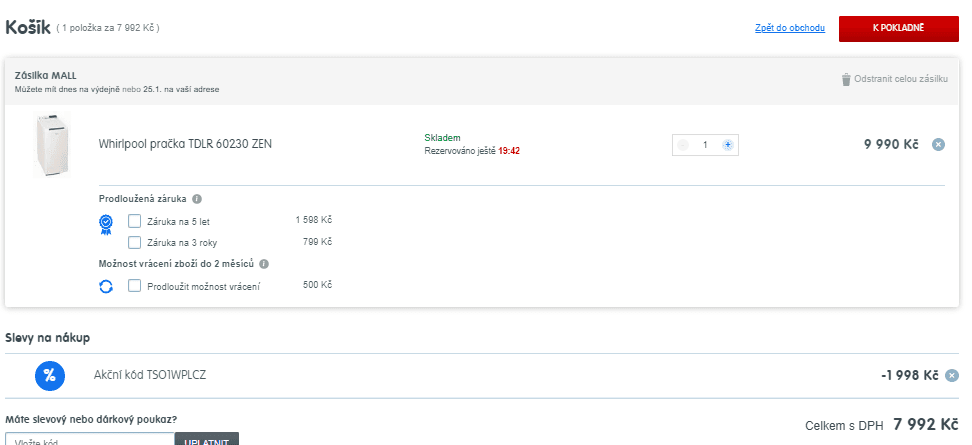Click the trash icon to remove shipment
This screenshot has height=445, width=972.
(x=846, y=79)
